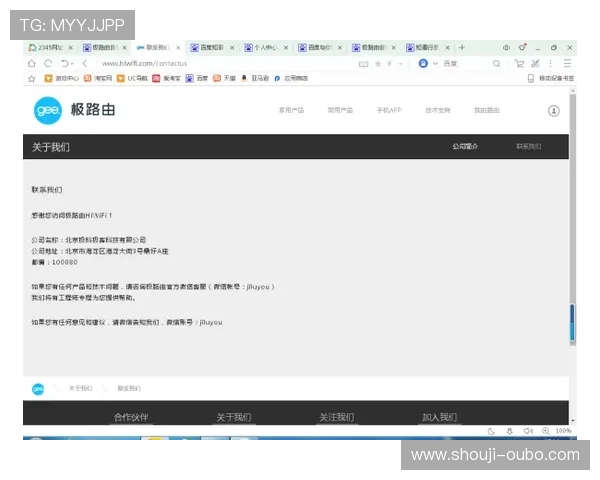The height and width of the screenshot is (480, 600).
Task: Click the address bar showing www.hiwifi.com/contactus
Action: (226, 64)
